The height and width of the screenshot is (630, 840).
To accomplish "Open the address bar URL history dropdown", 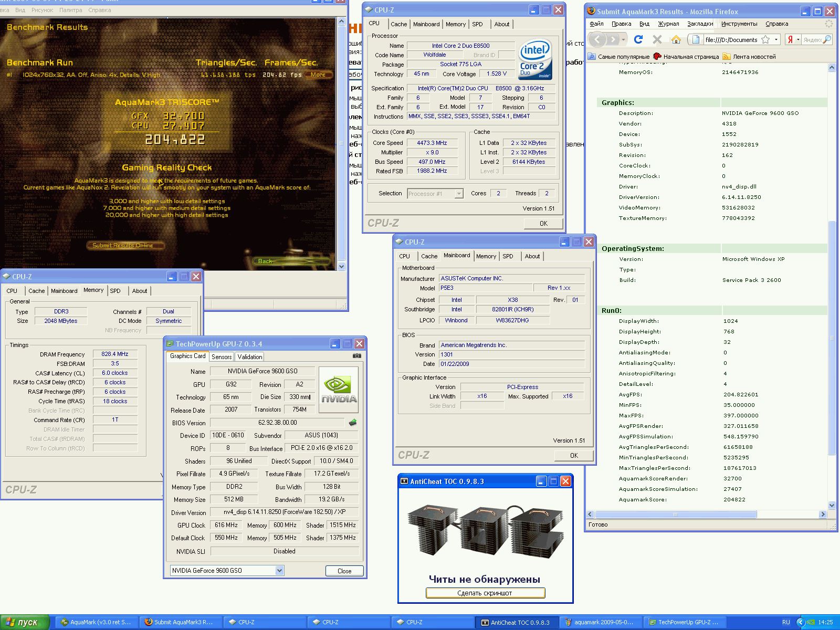I will click(775, 39).
